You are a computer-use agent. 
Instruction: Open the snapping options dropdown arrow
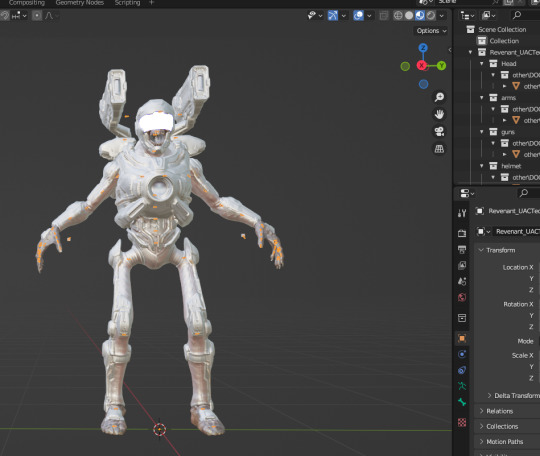(24, 16)
